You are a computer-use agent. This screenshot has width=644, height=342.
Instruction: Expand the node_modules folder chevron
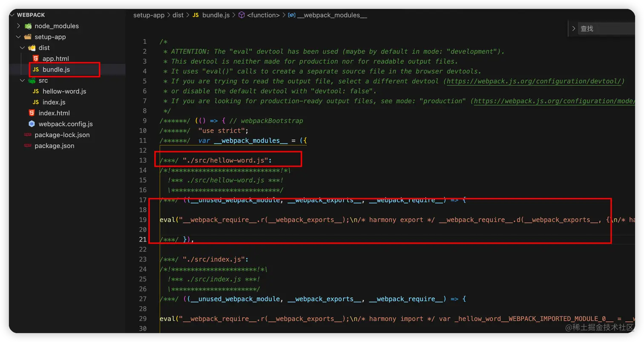coord(18,26)
